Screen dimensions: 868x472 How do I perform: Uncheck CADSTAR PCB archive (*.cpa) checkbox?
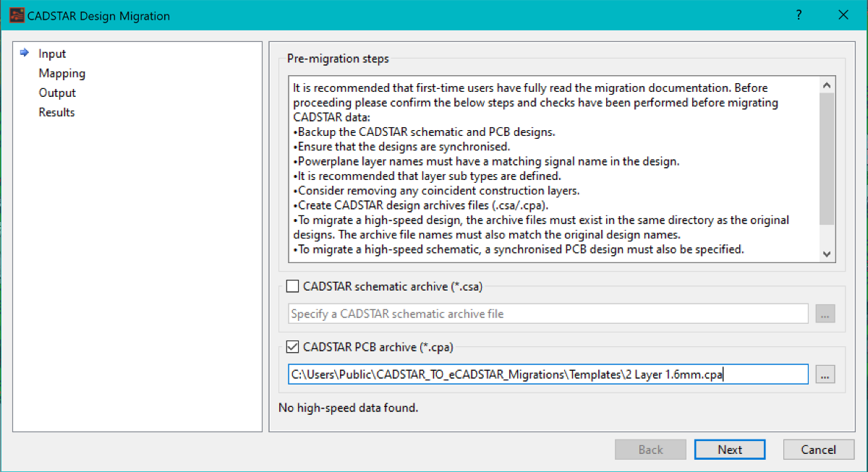(x=292, y=346)
